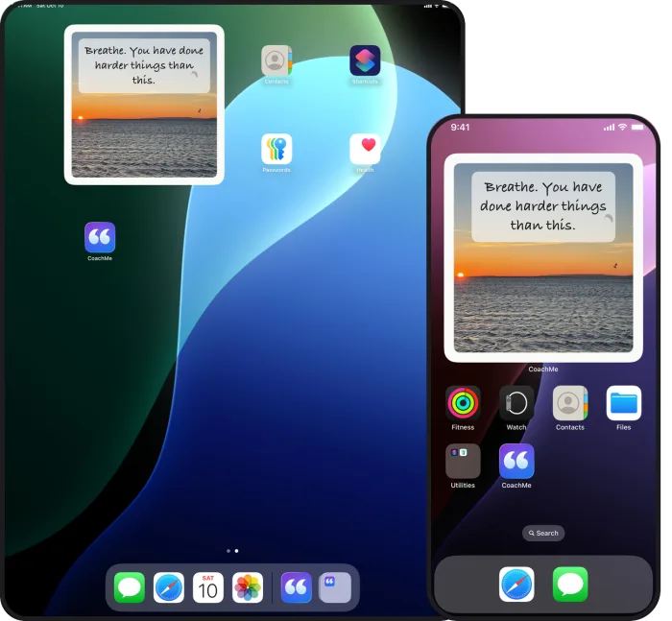Open Health app on the iPad
Viewport: 672px width, 621px height.
(365, 149)
